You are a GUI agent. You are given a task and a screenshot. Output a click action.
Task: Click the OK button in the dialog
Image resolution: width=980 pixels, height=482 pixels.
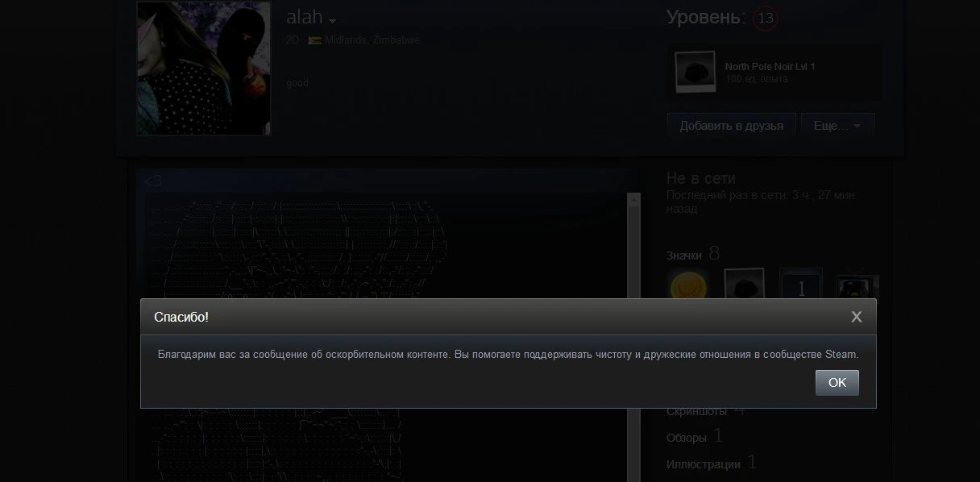(837, 383)
